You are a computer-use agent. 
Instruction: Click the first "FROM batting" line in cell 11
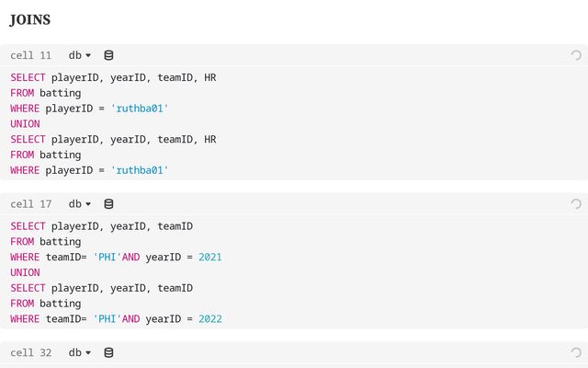[x=45, y=93]
